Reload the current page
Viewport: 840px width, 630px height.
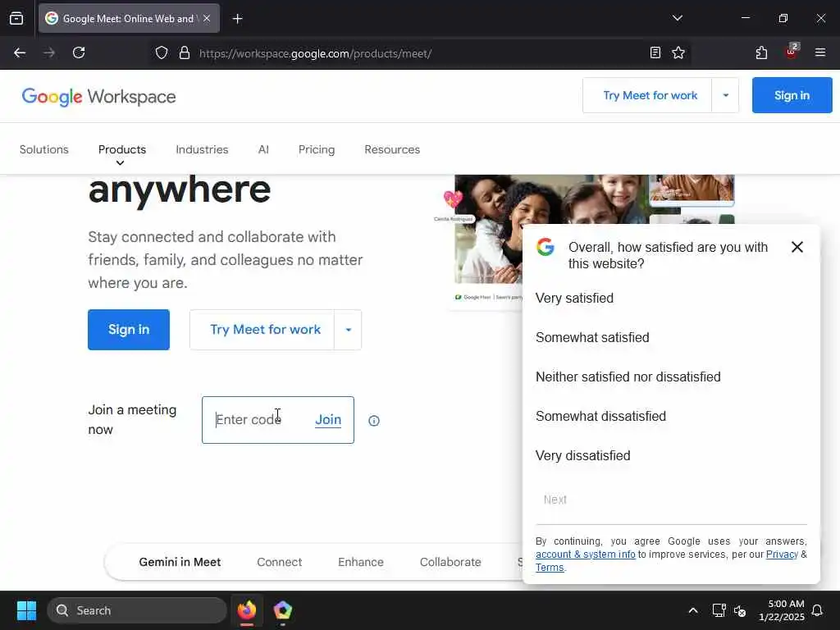tap(79, 52)
